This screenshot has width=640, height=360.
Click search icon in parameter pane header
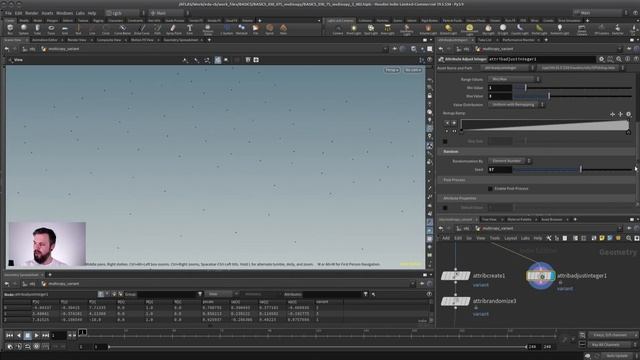[x=619, y=59]
